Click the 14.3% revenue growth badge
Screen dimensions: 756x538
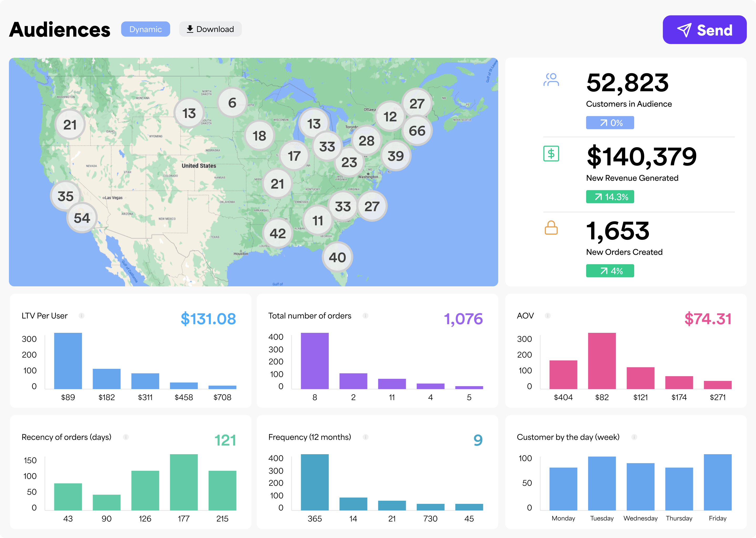point(610,197)
